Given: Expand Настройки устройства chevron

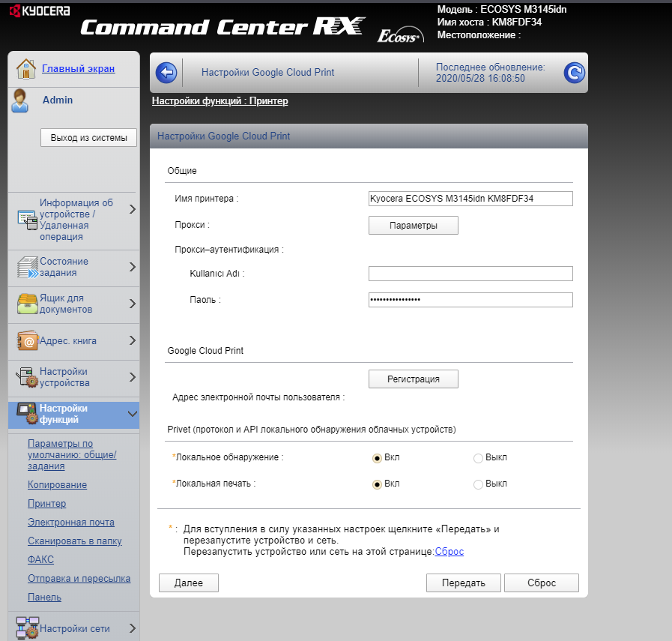Looking at the screenshot, I should (132, 377).
